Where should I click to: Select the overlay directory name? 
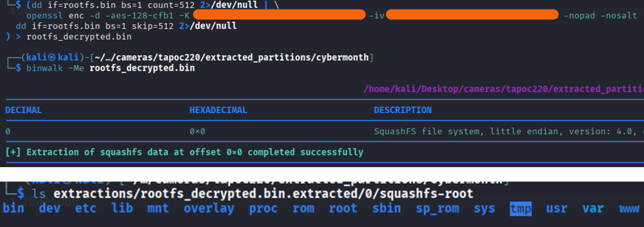click(209, 209)
